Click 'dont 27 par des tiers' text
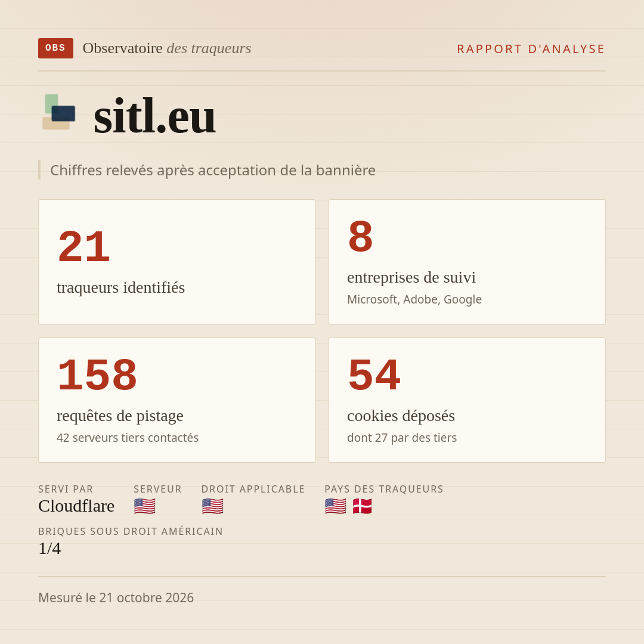The image size is (644, 644). [x=402, y=438]
